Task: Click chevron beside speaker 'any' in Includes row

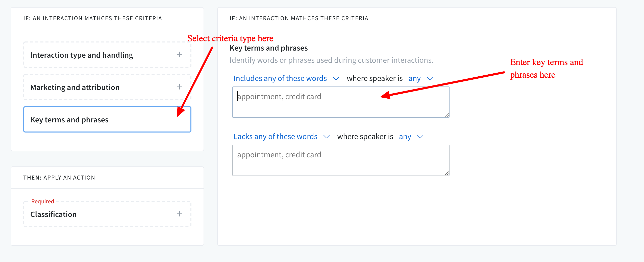Action: 430,79
